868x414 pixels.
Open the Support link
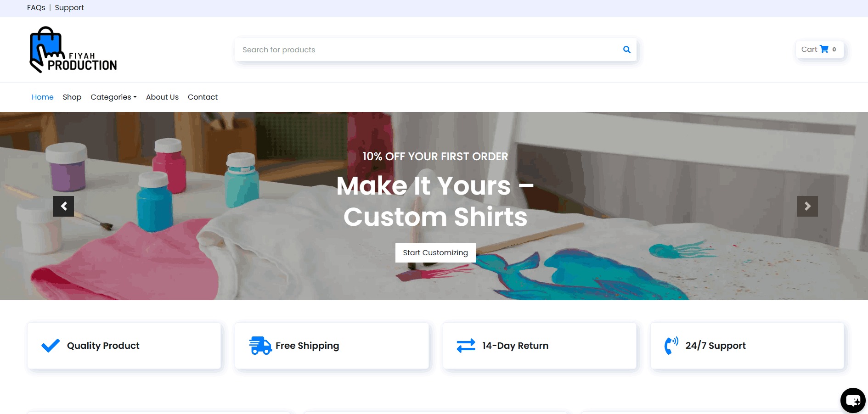pos(69,8)
